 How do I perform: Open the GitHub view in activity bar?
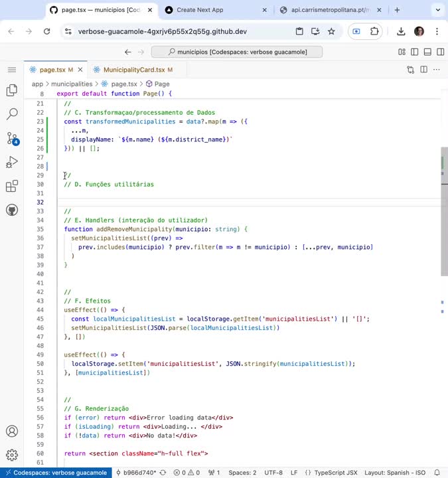coord(12,210)
